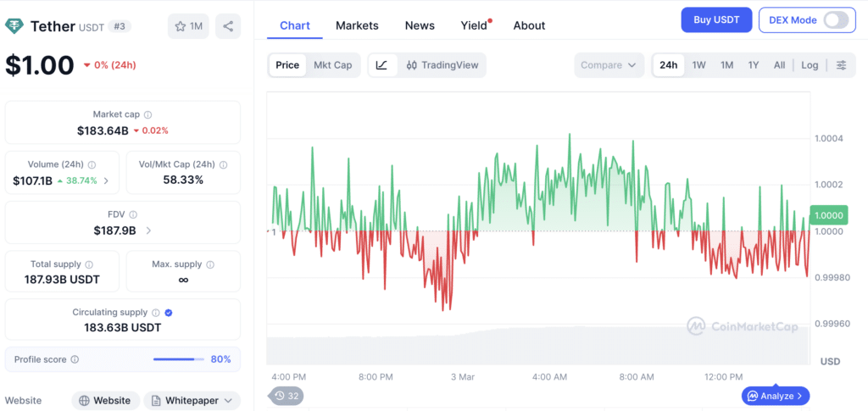Click the Analyze button

pyautogui.click(x=776, y=396)
